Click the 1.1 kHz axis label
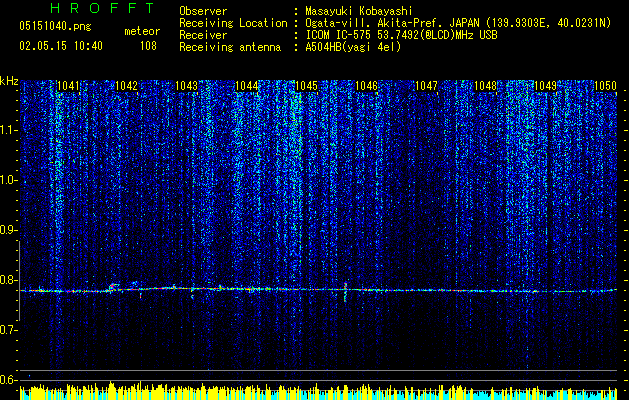The height and width of the screenshot is (400, 629). 8,130
